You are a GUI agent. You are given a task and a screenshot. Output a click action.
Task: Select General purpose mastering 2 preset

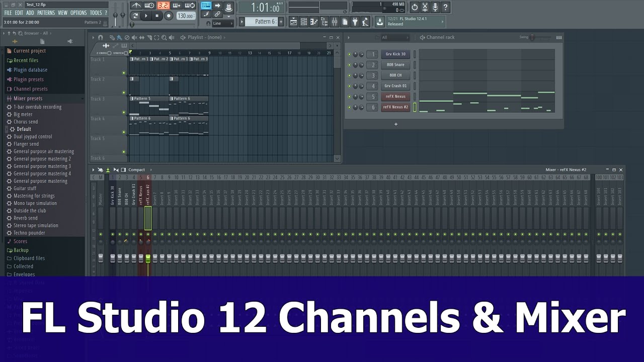click(x=42, y=159)
